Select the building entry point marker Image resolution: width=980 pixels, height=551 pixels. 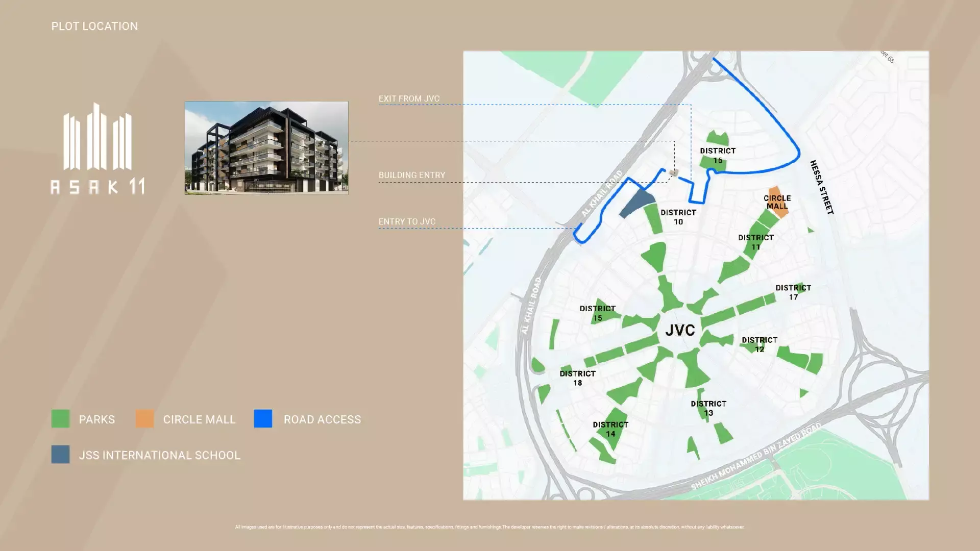pyautogui.click(x=674, y=173)
